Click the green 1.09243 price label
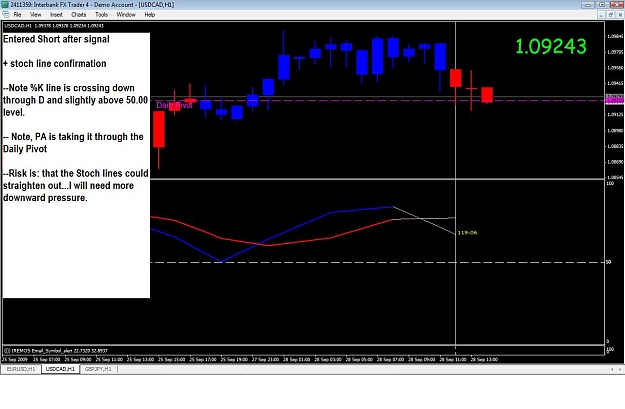This screenshot has width=625, height=409. click(551, 47)
